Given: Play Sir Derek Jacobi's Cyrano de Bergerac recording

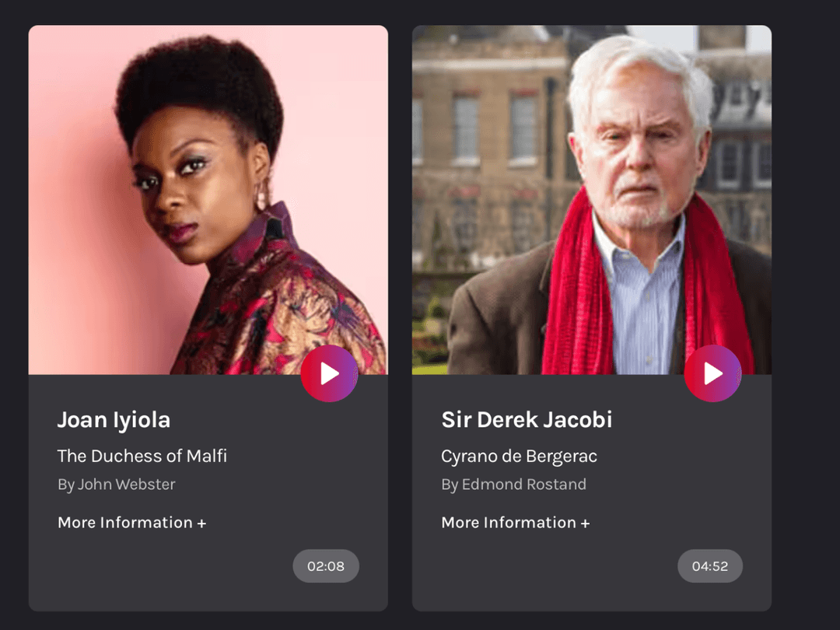Looking at the screenshot, I should point(712,373).
